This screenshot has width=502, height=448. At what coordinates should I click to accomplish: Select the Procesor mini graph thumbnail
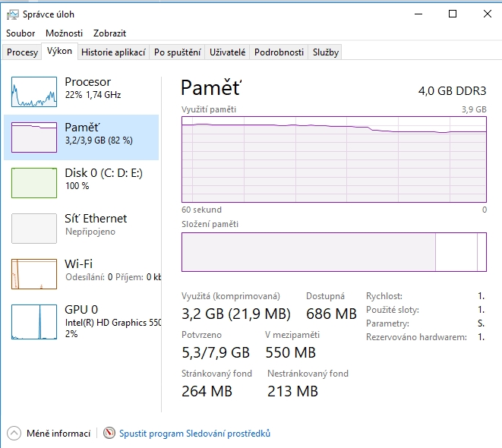click(34, 92)
